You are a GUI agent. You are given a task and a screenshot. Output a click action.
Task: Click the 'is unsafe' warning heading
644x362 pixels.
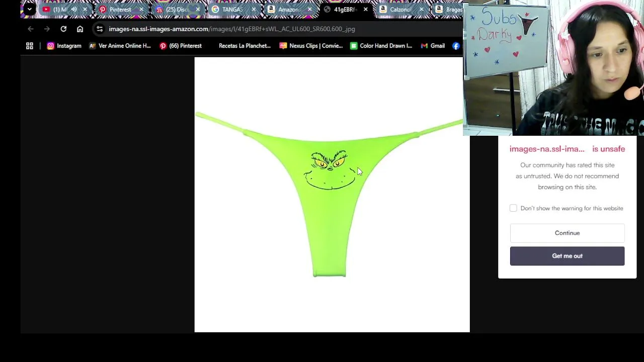[x=608, y=149]
